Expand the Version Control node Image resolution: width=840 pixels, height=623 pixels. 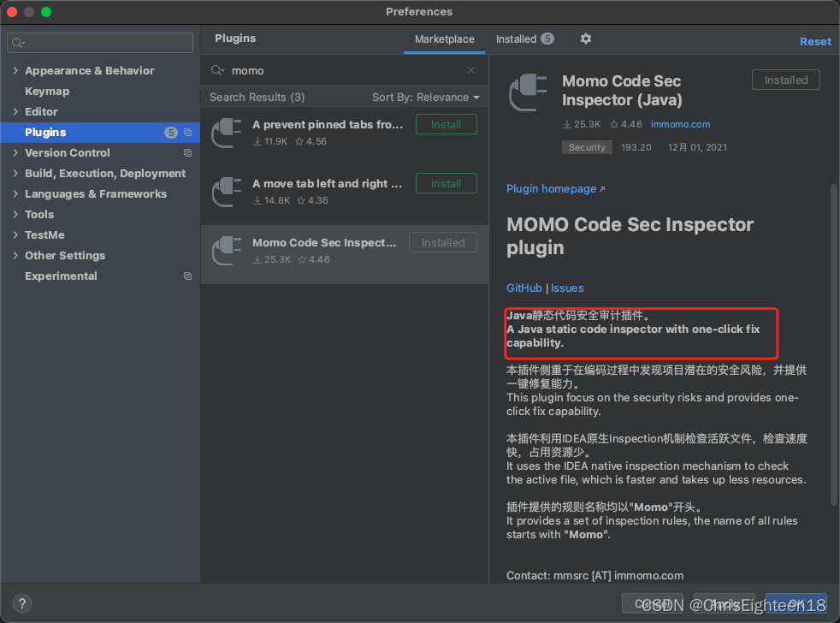pyautogui.click(x=15, y=153)
